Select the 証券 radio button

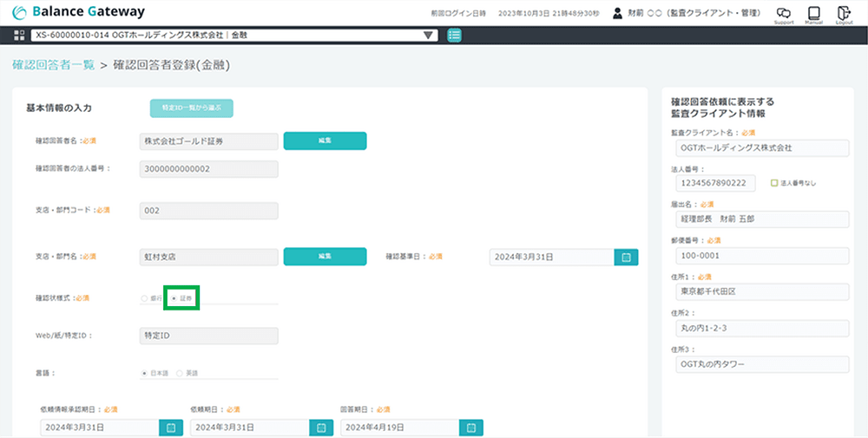(174, 298)
